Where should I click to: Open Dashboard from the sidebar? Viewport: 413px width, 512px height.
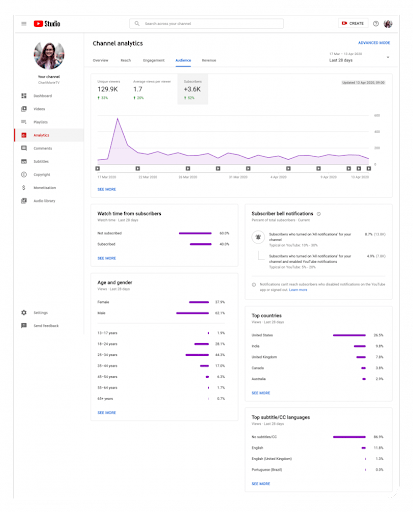[49, 96]
